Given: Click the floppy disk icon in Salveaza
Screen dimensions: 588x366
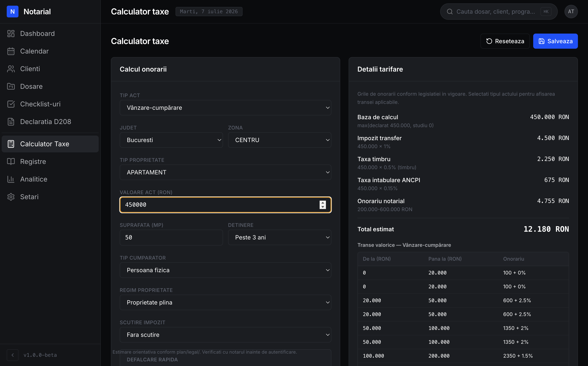Looking at the screenshot, I should pos(542,41).
